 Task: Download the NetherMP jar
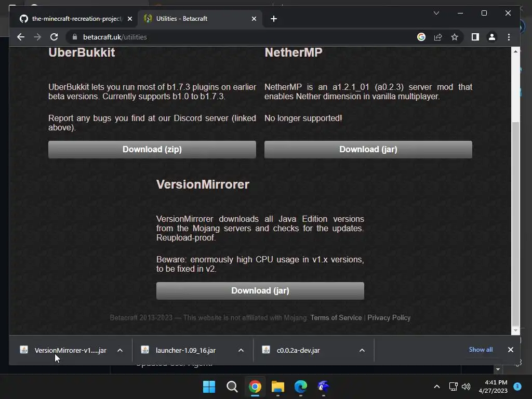(x=368, y=150)
